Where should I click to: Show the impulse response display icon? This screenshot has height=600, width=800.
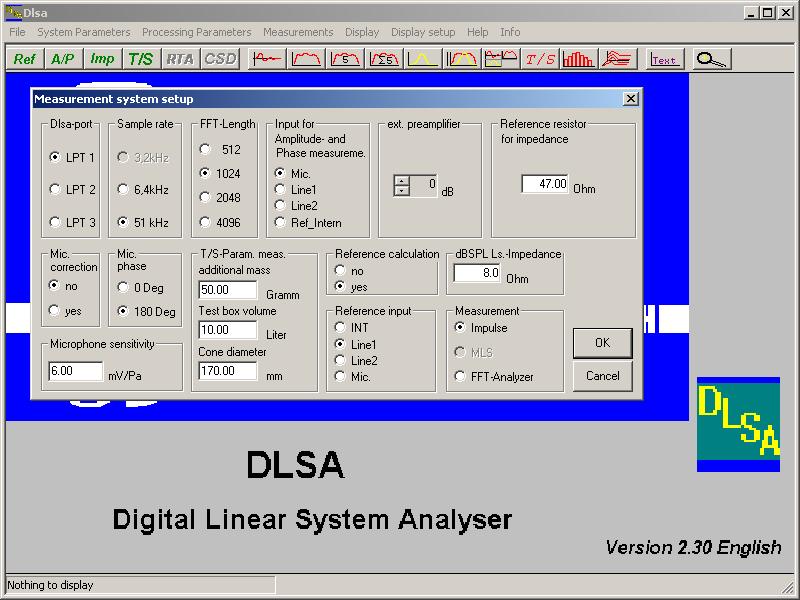pyautogui.click(x=267, y=59)
